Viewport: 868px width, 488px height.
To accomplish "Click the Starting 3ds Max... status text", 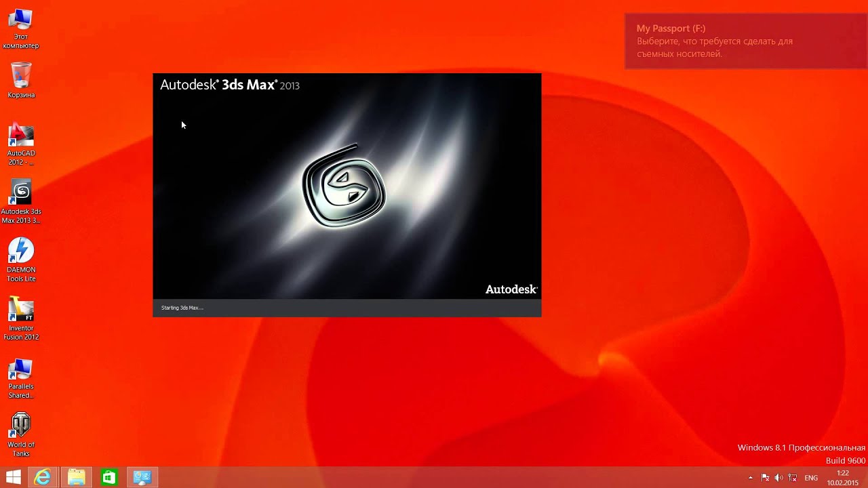I will [x=182, y=308].
